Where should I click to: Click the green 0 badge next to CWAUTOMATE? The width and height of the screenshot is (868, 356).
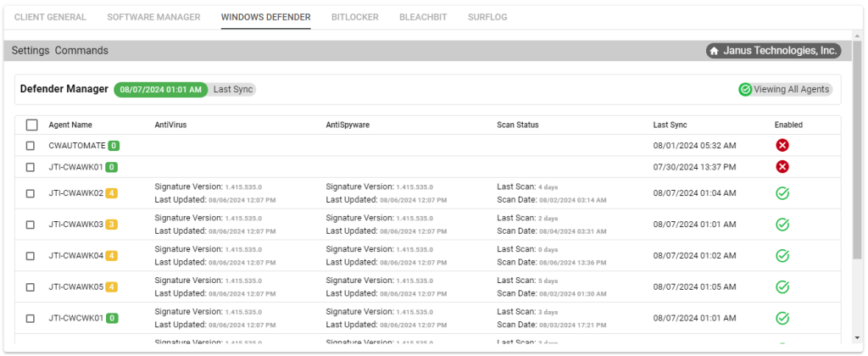(x=114, y=146)
